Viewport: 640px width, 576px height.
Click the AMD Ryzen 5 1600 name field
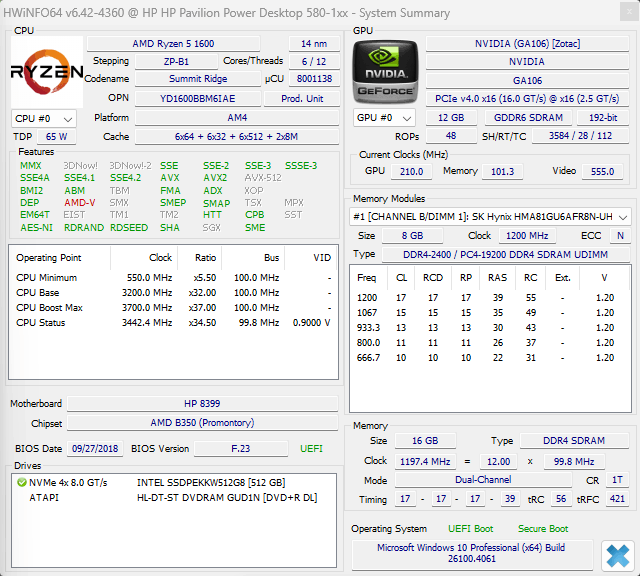pyautogui.click(x=173, y=44)
